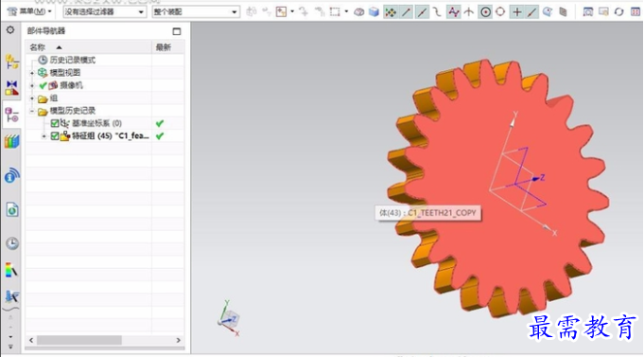Image resolution: width=644 pixels, height=357 pixels.
Task: Select the 组 folder item
Action: click(53, 98)
